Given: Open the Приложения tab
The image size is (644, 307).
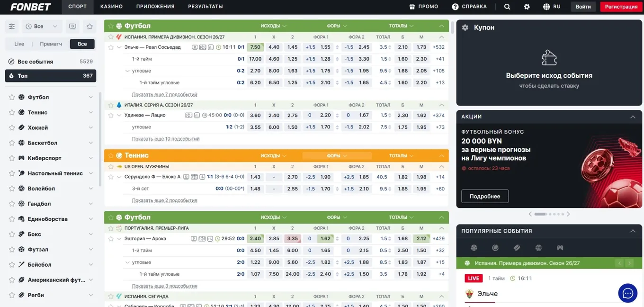Looking at the screenshot, I should [x=155, y=7].
